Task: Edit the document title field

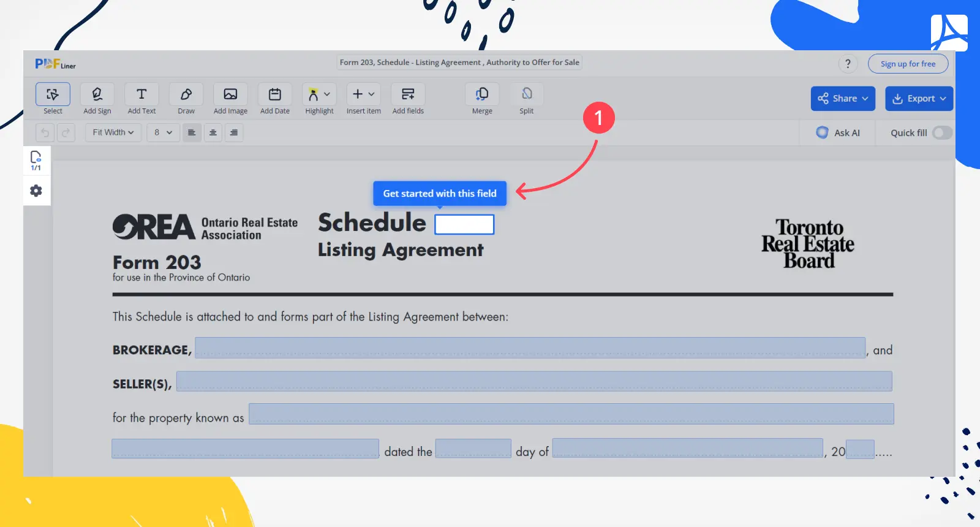Action: [459, 63]
